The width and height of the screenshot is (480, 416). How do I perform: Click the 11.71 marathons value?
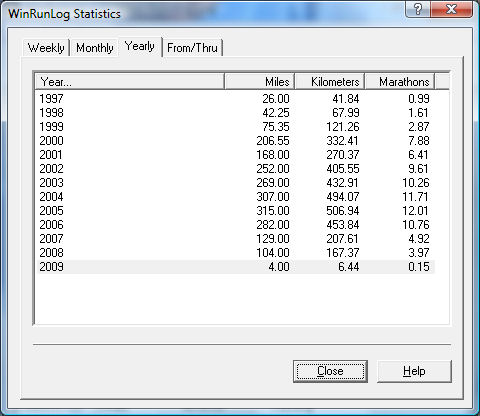pyautogui.click(x=416, y=197)
